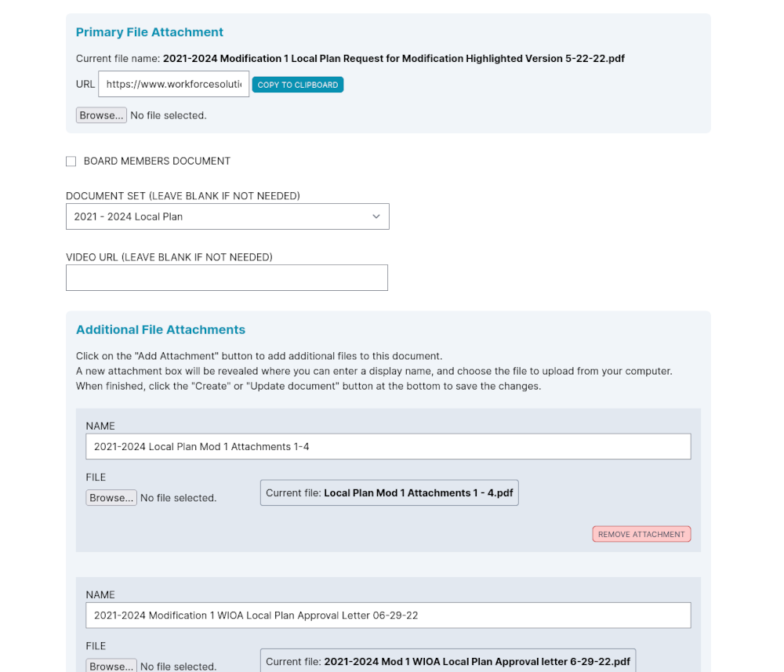Click the Copy to Clipboard button
This screenshot has height=672, width=784.
[x=297, y=85]
